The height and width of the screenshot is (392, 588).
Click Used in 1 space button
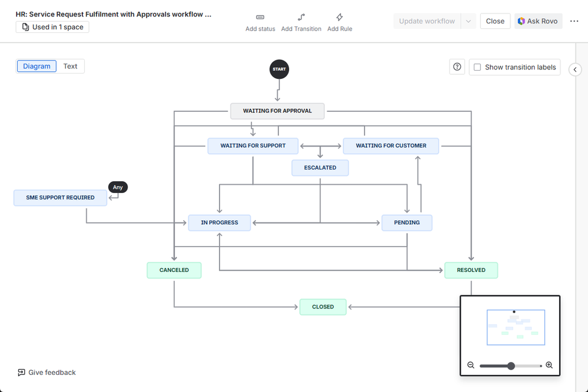pyautogui.click(x=52, y=27)
